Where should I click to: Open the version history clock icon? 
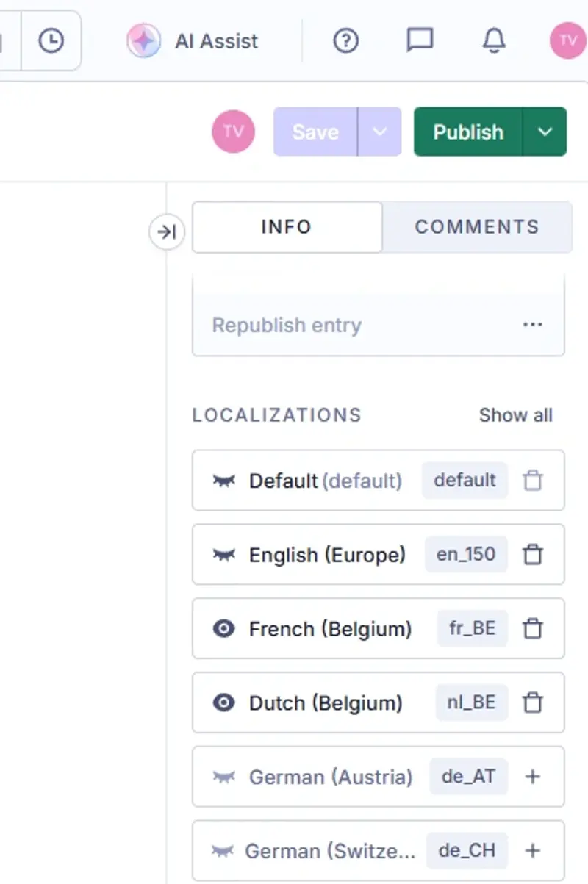coord(51,40)
